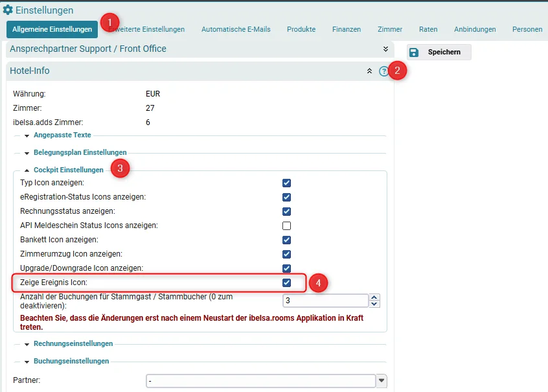The width and height of the screenshot is (548, 392).
Task: Uncheck Zeige Ereignis Icon checkbox
Action: click(x=286, y=282)
